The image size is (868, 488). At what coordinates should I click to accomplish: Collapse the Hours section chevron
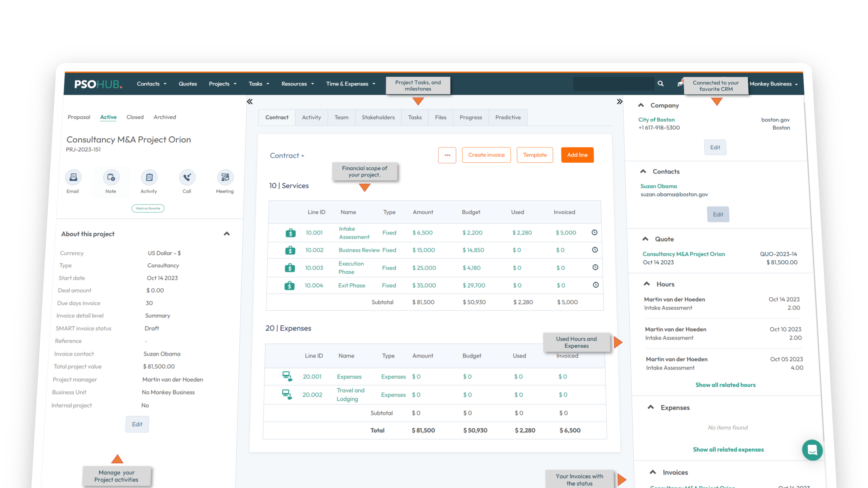tap(647, 284)
